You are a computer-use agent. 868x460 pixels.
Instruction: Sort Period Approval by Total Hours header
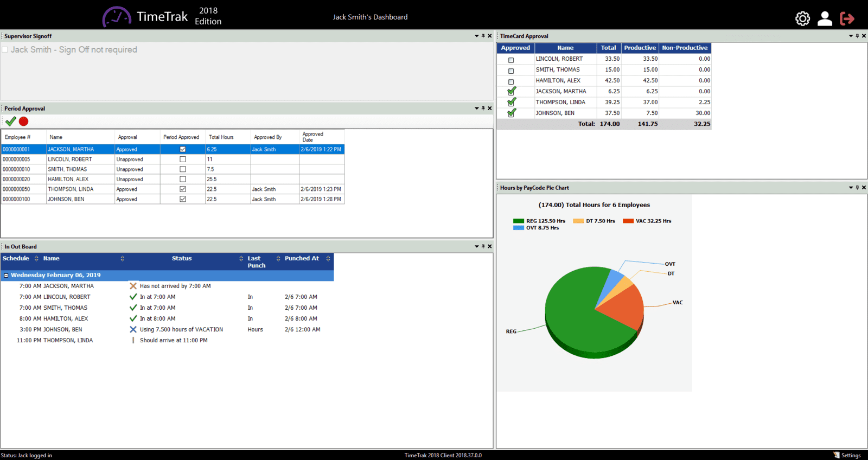[227, 137]
